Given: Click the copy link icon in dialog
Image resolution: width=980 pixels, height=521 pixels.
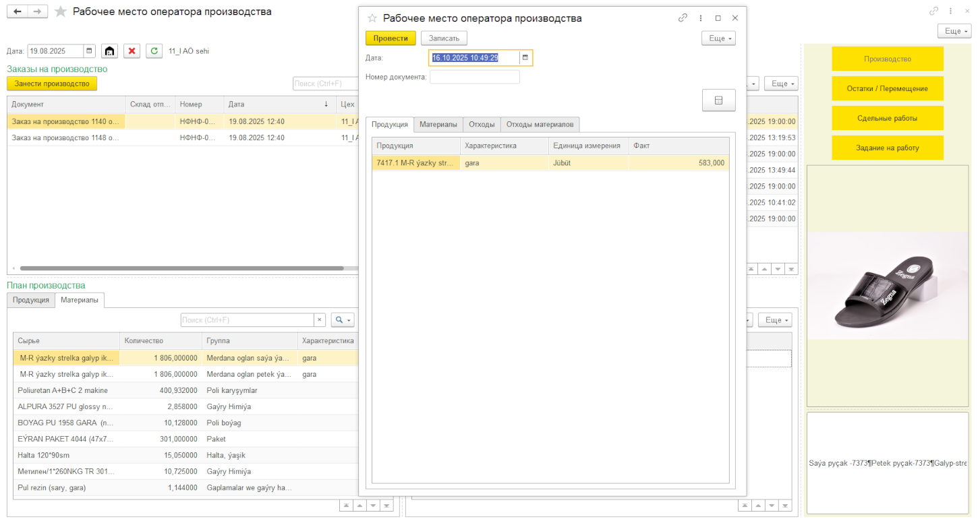Looking at the screenshot, I should 683,18.
